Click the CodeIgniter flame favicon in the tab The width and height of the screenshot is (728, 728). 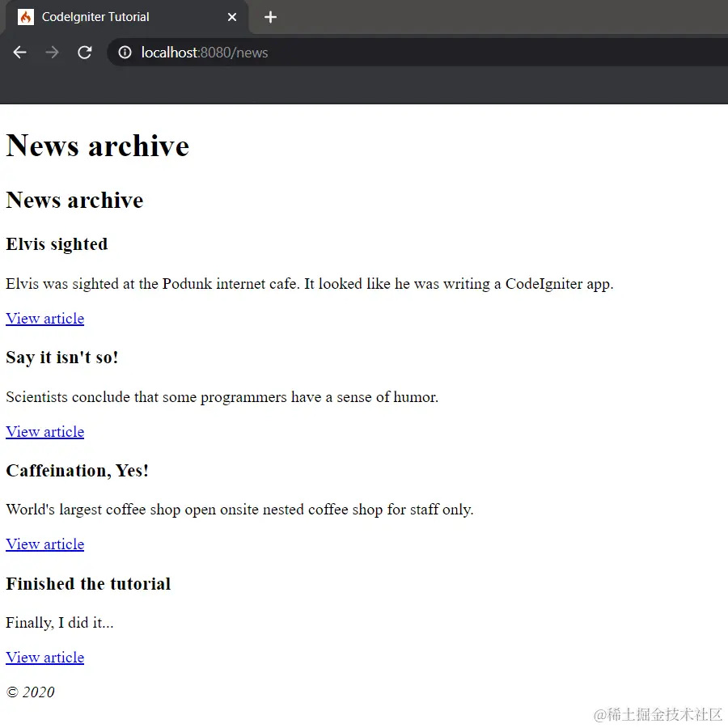coord(26,17)
